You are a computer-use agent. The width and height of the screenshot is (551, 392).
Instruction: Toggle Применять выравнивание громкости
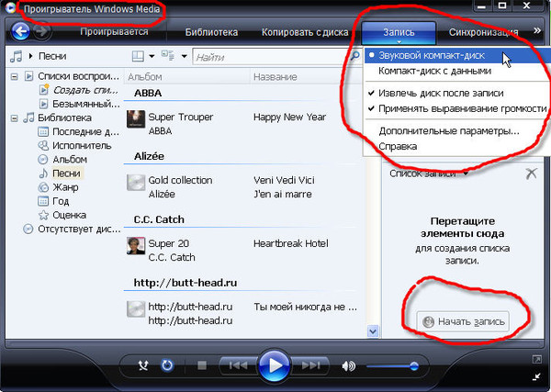[456, 108]
